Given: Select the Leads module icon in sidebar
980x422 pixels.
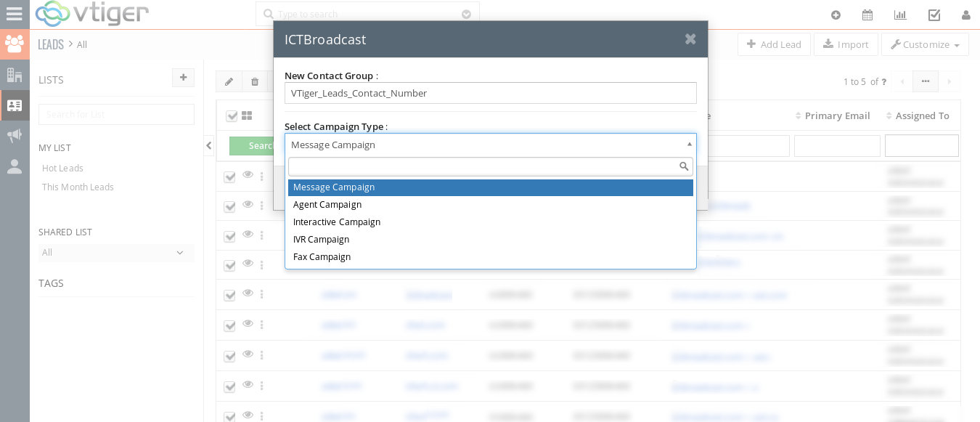Looking at the screenshot, I should [x=15, y=44].
